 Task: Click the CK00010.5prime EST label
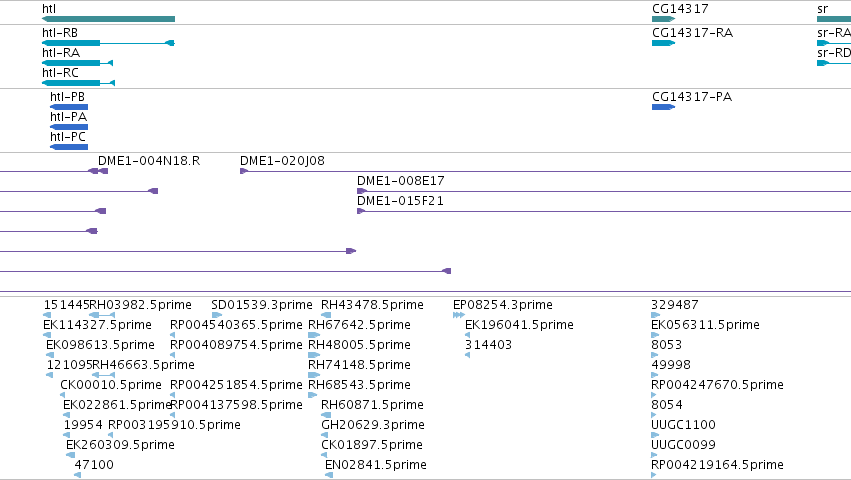111,385
